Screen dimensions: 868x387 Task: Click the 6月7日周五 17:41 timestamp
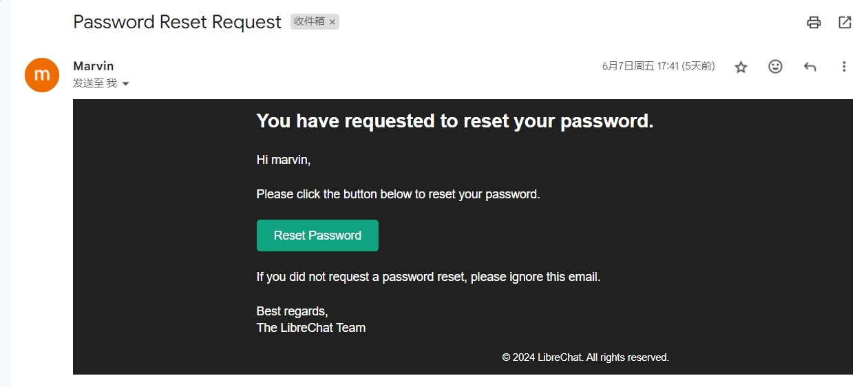click(658, 66)
